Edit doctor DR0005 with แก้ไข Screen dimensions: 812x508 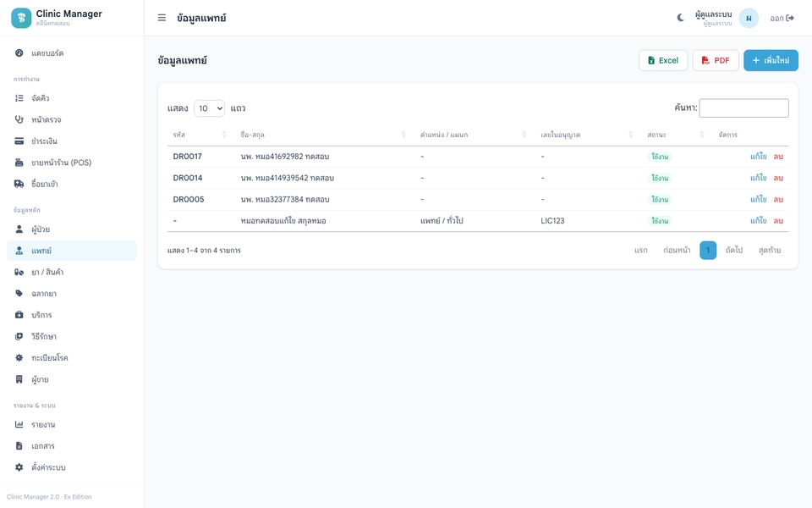[x=758, y=199]
